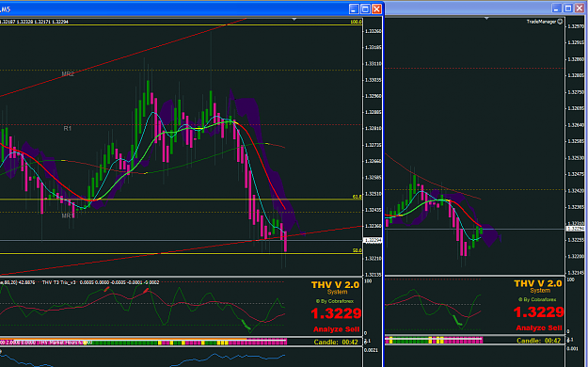588x367 pixels.
Task: Minimize the M5 chart window
Action: point(354,8)
